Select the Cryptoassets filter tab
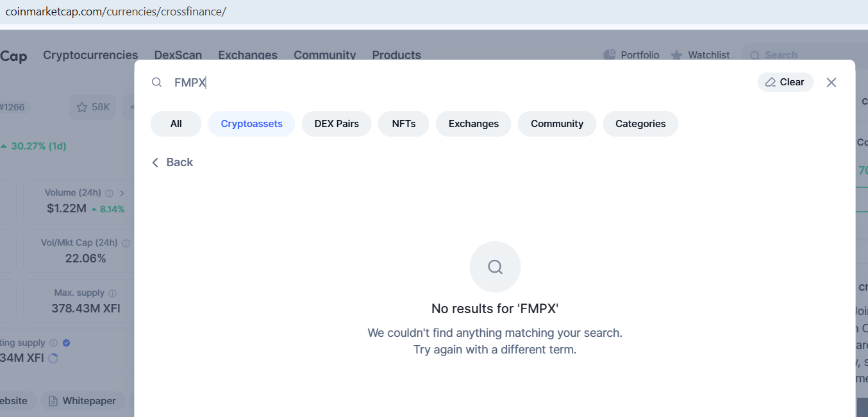 pos(252,124)
